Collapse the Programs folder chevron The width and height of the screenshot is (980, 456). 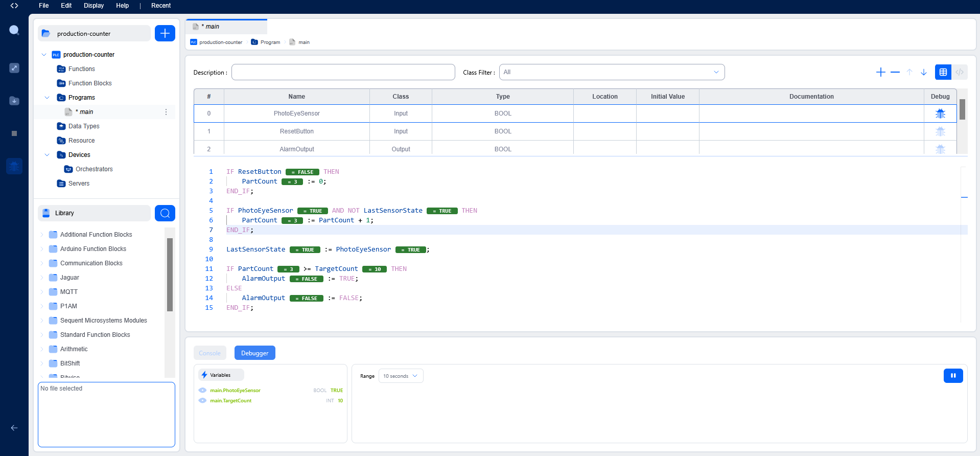47,98
